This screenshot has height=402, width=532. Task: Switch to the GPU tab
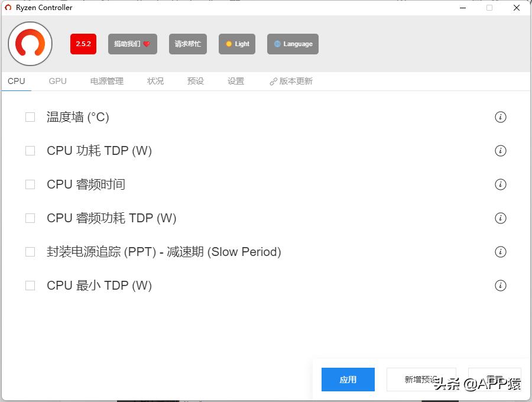click(x=57, y=81)
